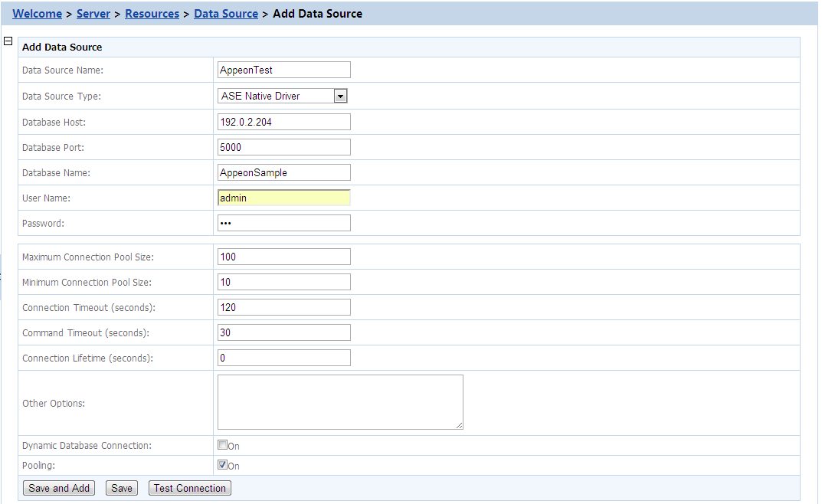The image size is (822, 504).
Task: Click the dropdown arrow next to ASE Native Driver
Action: [x=340, y=95]
